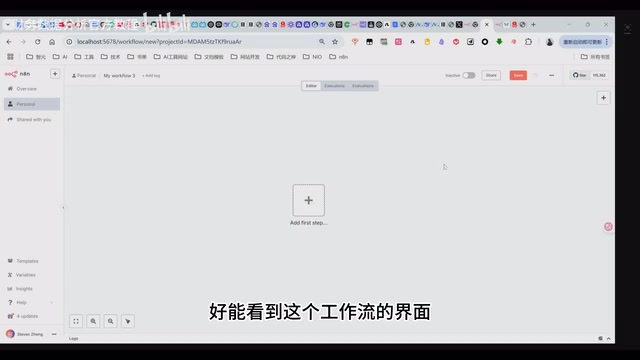This screenshot has width=640, height=360.
Task: Click the n8n logo
Action: tap(17, 74)
